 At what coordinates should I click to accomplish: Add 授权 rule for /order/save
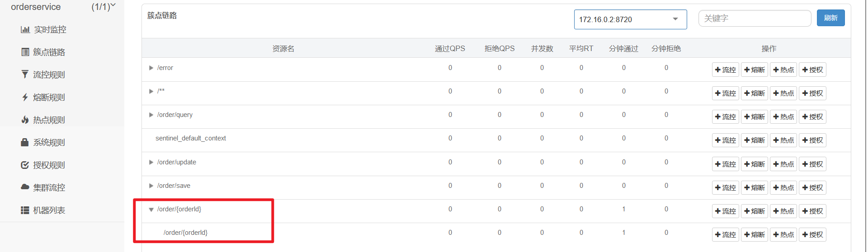click(812, 187)
